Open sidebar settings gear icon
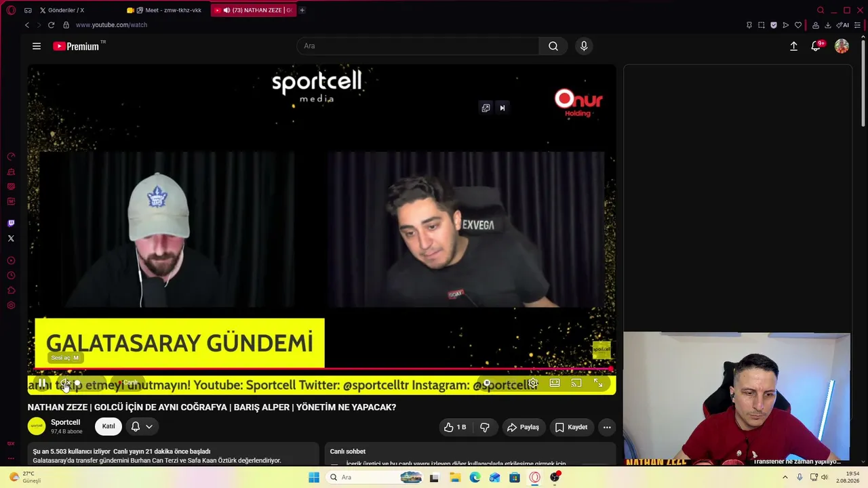Image resolution: width=868 pixels, height=488 pixels. coord(11,306)
